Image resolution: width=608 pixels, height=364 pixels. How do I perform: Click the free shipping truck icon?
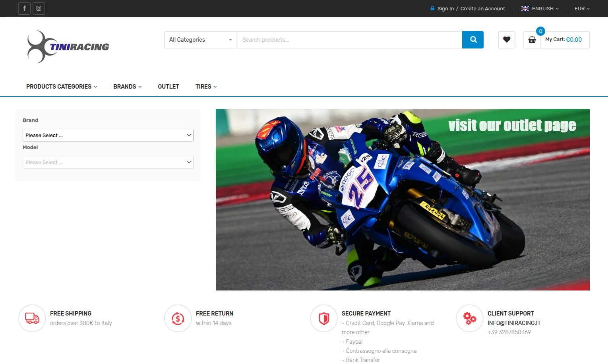(x=32, y=318)
